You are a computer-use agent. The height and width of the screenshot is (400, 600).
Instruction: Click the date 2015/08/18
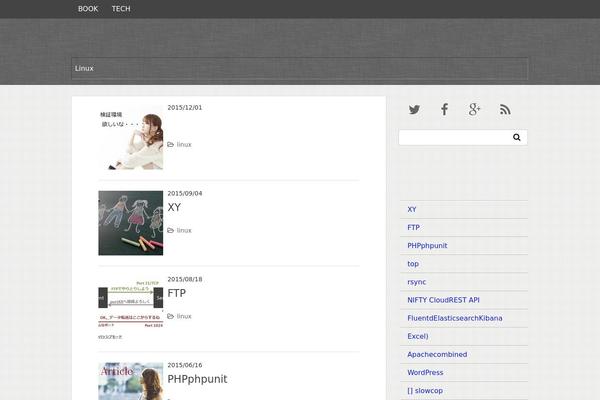pyautogui.click(x=185, y=279)
